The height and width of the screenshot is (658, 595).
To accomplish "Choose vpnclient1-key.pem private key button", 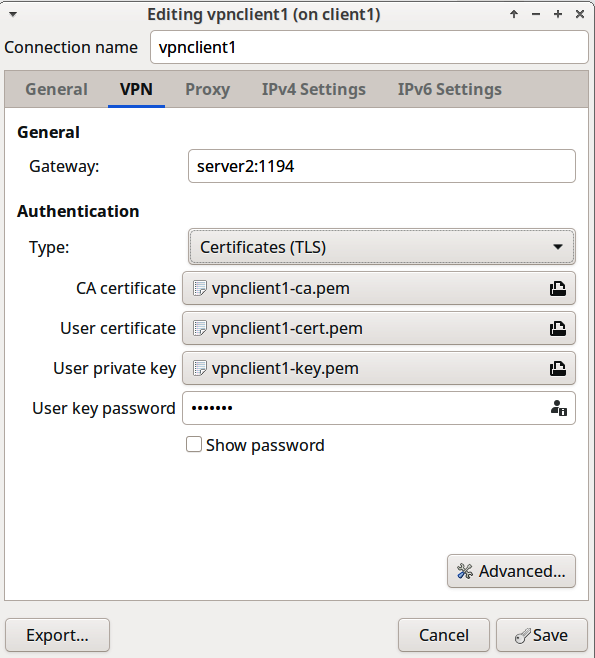I will click(378, 368).
